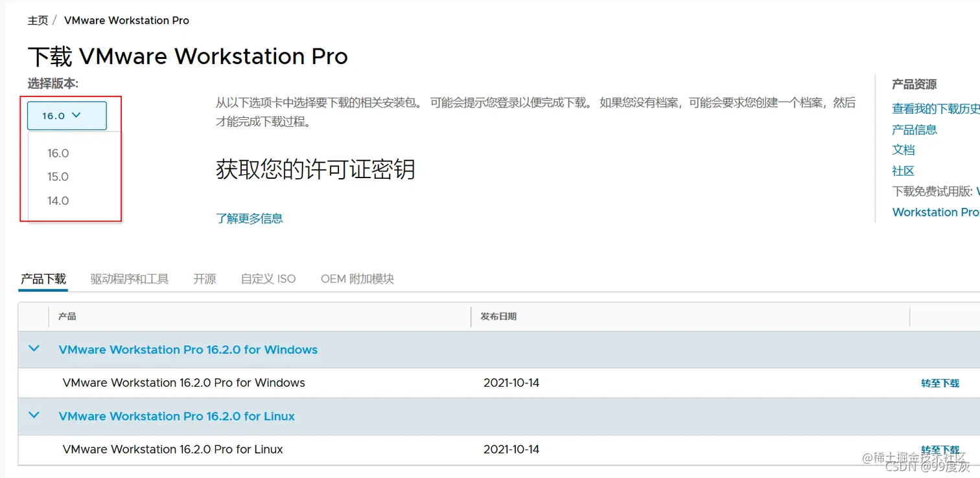Screen dimensions: 980x478
Task: Click 产品 column header
Action: click(x=67, y=317)
